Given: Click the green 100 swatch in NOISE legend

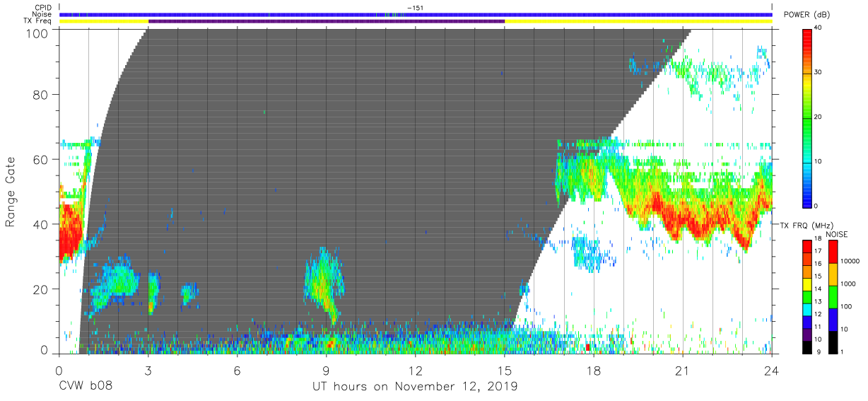Looking at the screenshot, I should [x=833, y=297].
